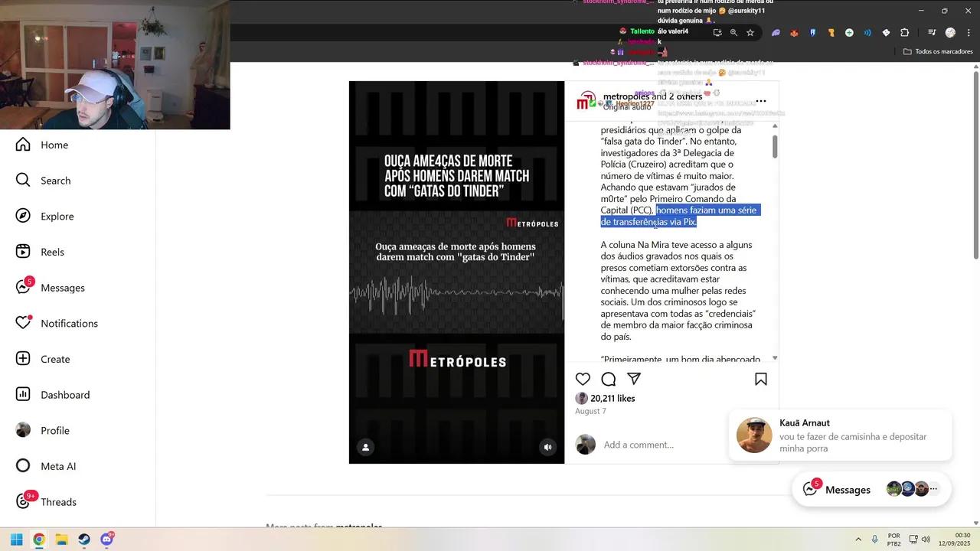Open Windows Start menu
This screenshot has width=980, height=551.
point(16,540)
